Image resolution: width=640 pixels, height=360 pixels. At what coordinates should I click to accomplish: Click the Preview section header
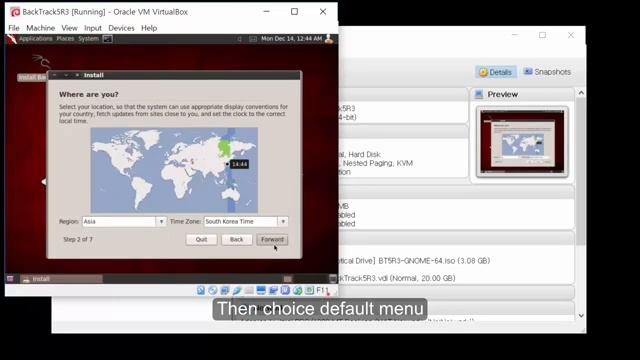pyautogui.click(x=522, y=94)
